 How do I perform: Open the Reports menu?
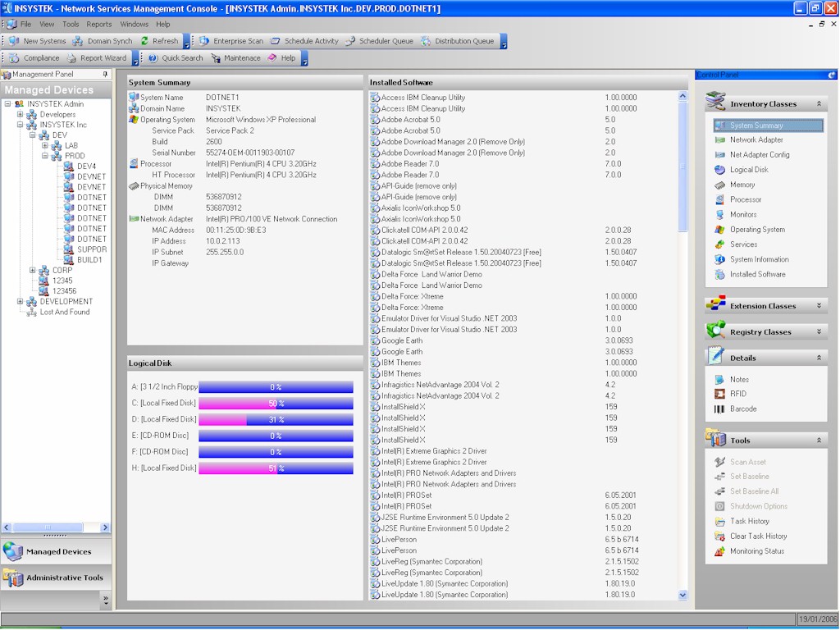[99, 25]
